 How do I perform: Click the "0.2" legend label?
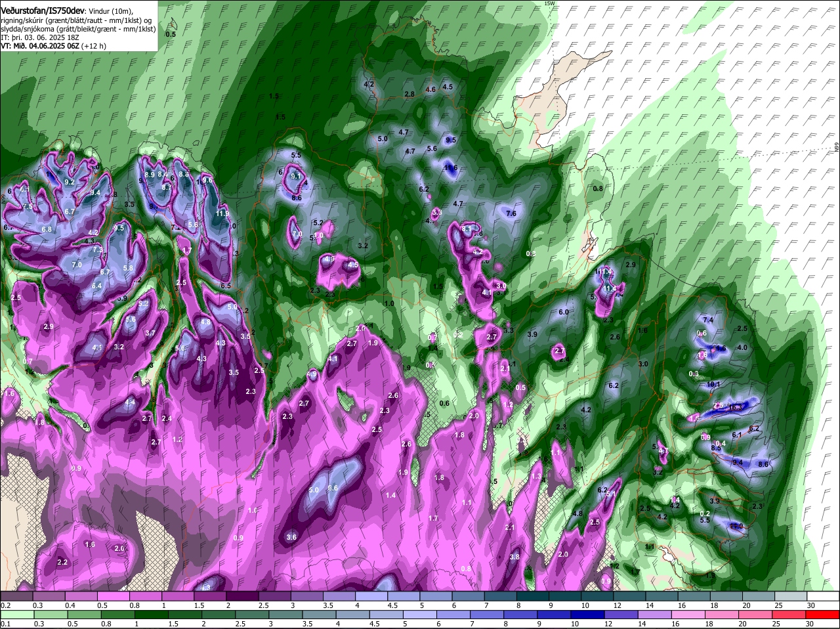click(5, 605)
